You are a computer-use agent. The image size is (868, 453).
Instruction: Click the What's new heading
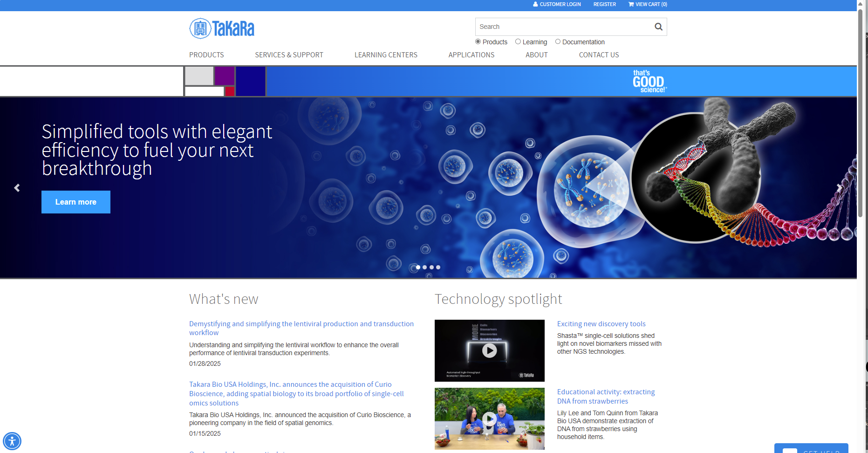(224, 299)
